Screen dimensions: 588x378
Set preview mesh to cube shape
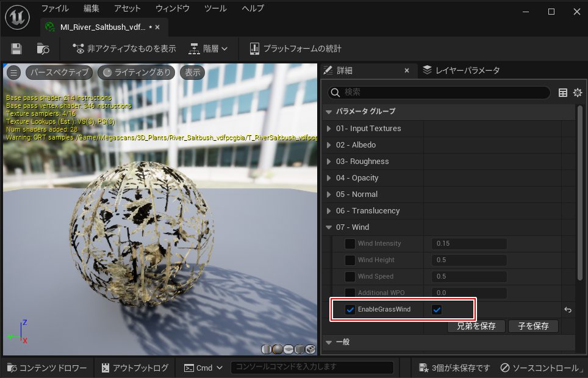point(299,349)
